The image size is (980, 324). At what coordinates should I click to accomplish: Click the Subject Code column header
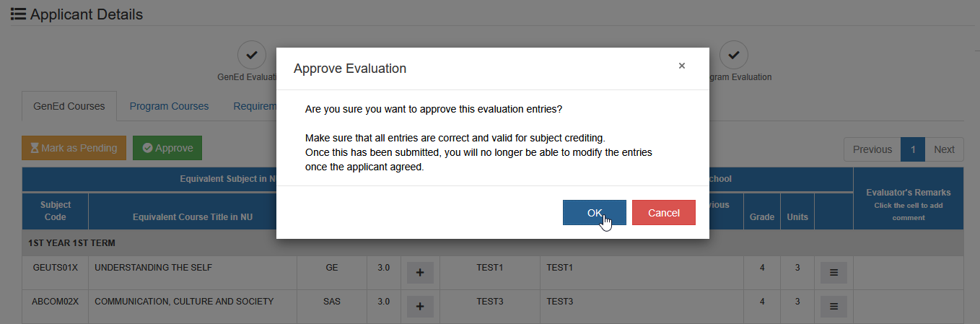tap(55, 211)
